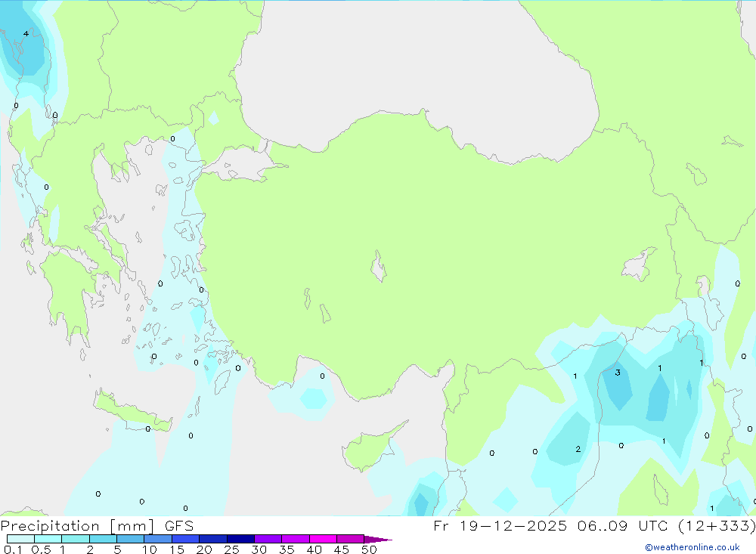Click the legend label '0.5'

tap(41, 549)
